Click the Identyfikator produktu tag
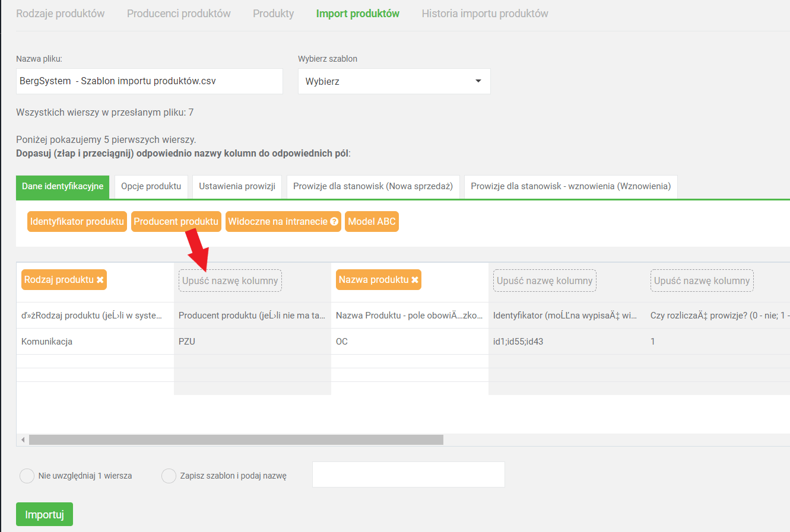 coord(77,222)
